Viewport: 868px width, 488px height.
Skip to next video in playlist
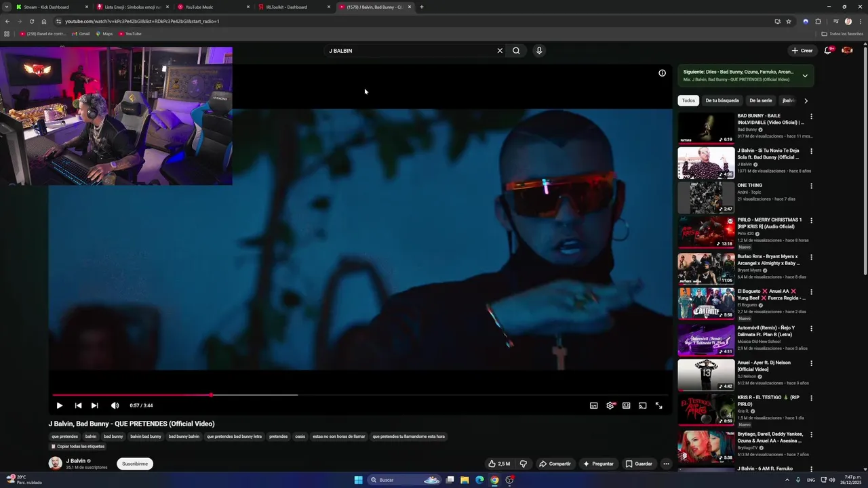[95, 405]
